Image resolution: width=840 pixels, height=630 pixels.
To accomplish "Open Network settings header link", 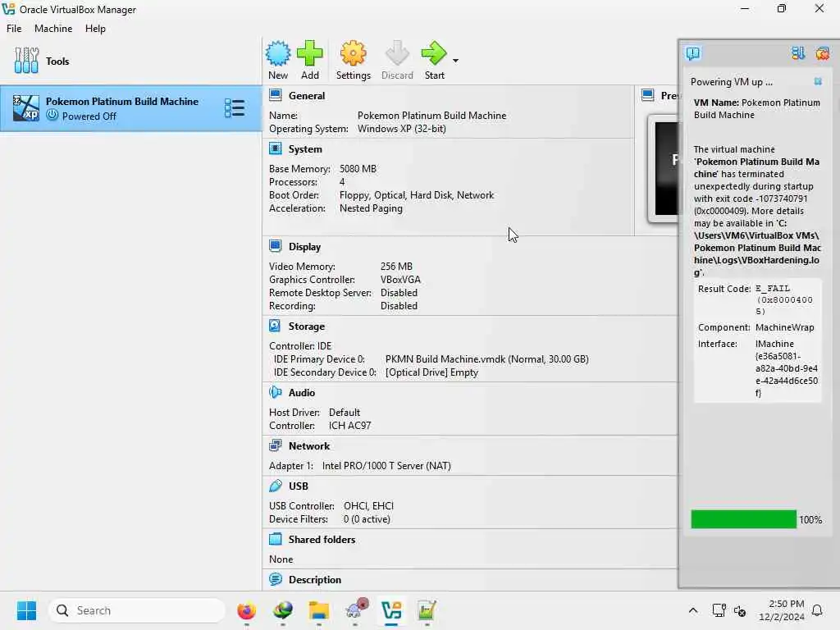I will pyautogui.click(x=309, y=445).
